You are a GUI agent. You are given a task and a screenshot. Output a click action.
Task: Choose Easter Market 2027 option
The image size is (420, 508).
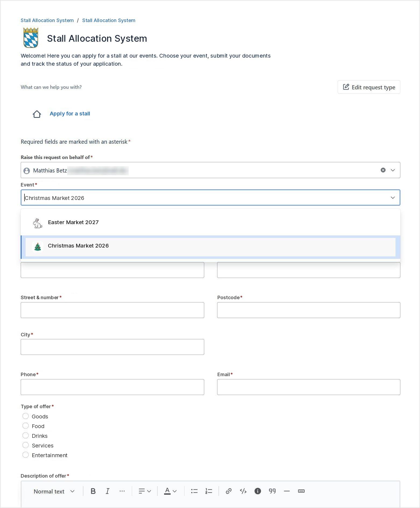[x=210, y=223]
